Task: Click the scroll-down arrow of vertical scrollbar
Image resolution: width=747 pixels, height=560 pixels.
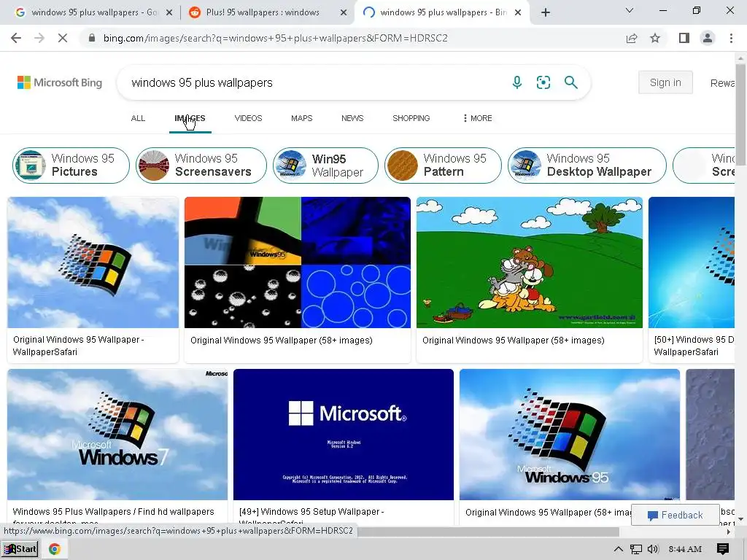Action: (x=740, y=519)
